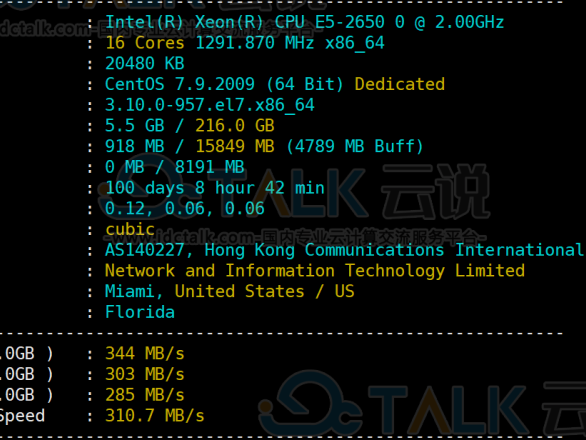Click memory total '15849 MB'

coord(235,147)
